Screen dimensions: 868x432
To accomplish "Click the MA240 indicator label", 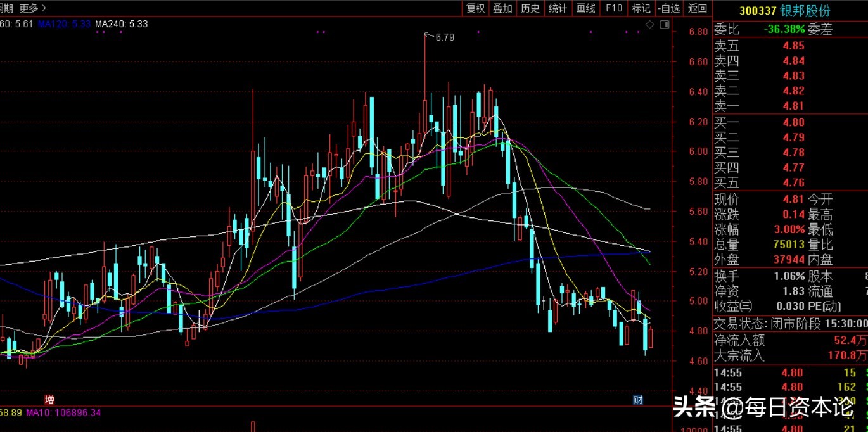I will pyautogui.click(x=121, y=24).
